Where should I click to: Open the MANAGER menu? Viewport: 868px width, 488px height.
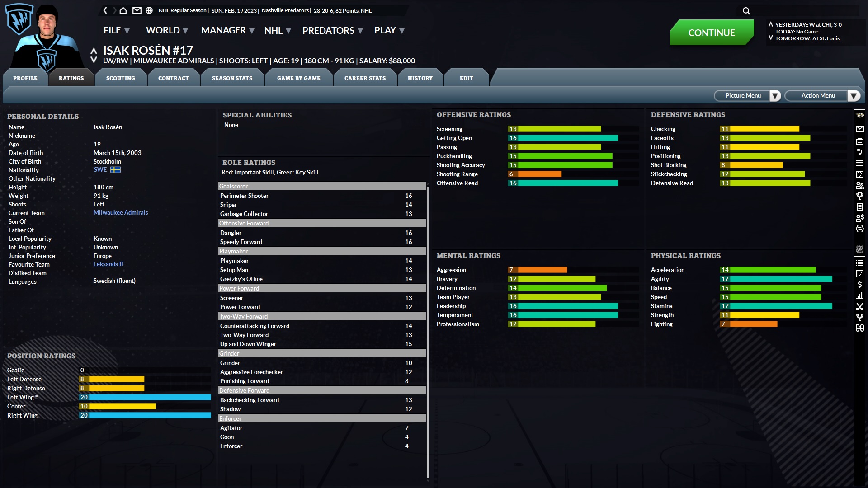point(227,31)
